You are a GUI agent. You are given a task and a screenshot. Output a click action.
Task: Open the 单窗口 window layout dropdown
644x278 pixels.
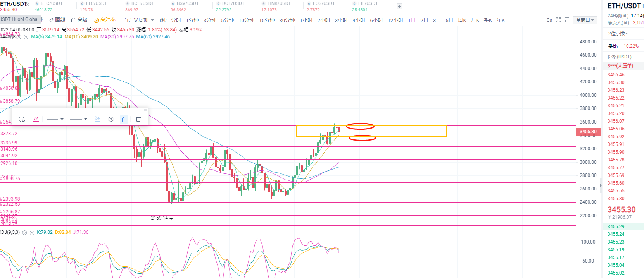pos(585,20)
